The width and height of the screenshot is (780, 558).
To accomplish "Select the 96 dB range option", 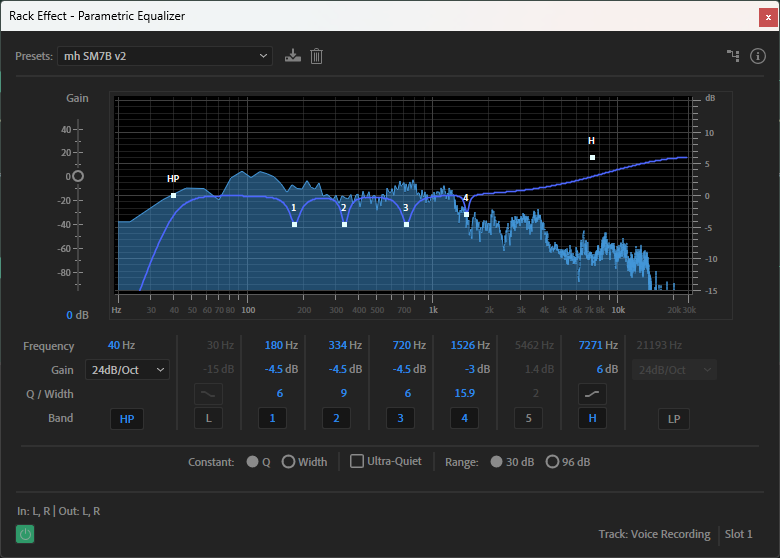I will pyautogui.click(x=552, y=462).
